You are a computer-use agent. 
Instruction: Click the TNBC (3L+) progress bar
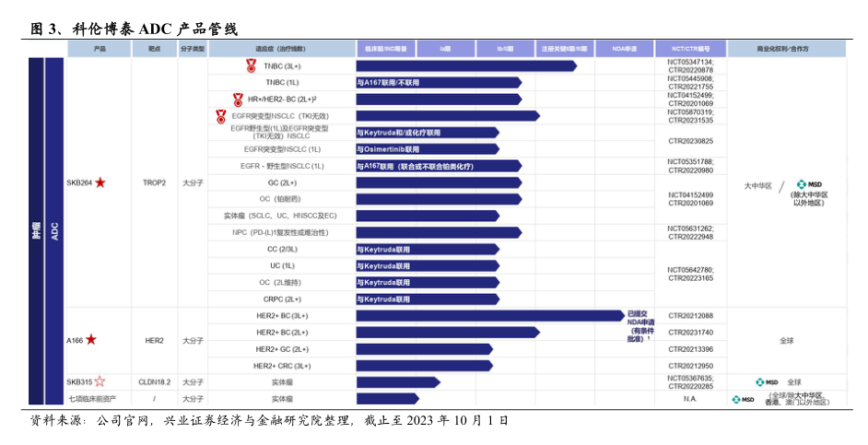466,65
